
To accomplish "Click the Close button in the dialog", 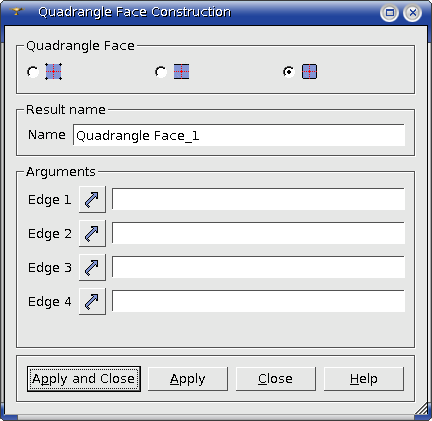I will point(276,379).
